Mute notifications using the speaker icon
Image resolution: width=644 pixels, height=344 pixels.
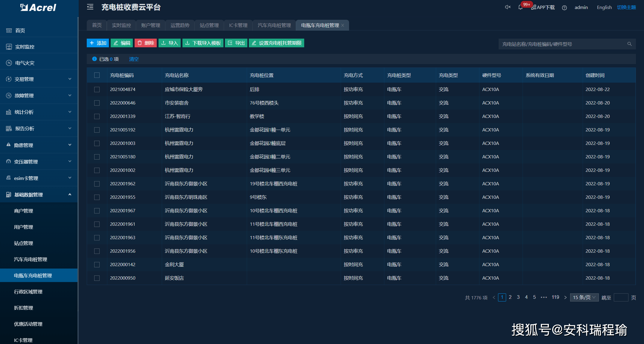pyautogui.click(x=508, y=7)
